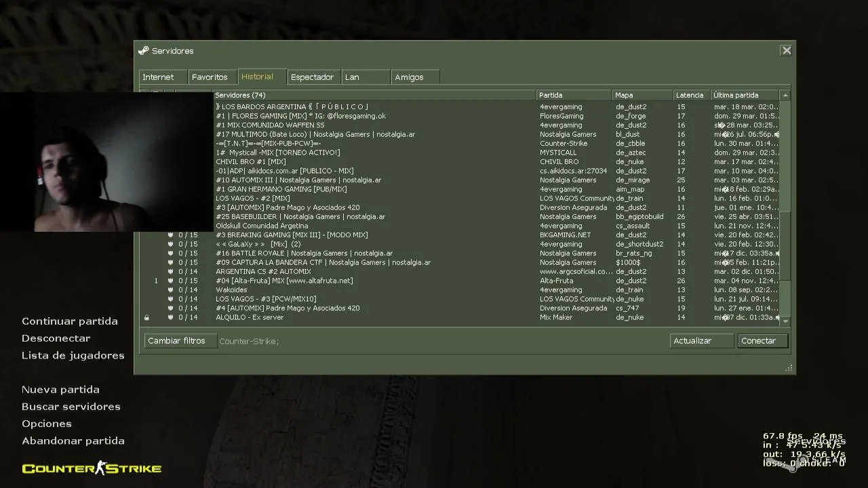Choose Desconectar in main menu
The height and width of the screenshot is (488, 868).
coord(56,338)
